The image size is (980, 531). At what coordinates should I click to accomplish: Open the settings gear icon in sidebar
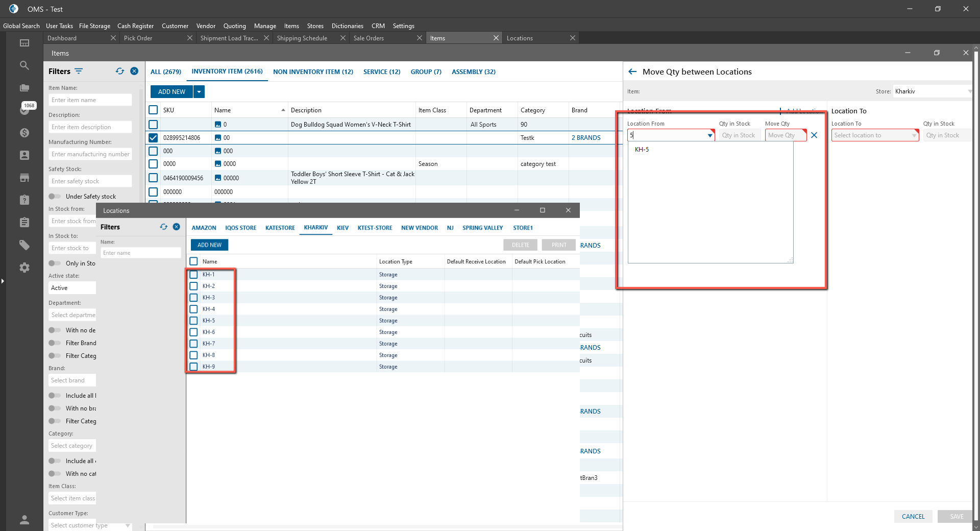tap(24, 268)
